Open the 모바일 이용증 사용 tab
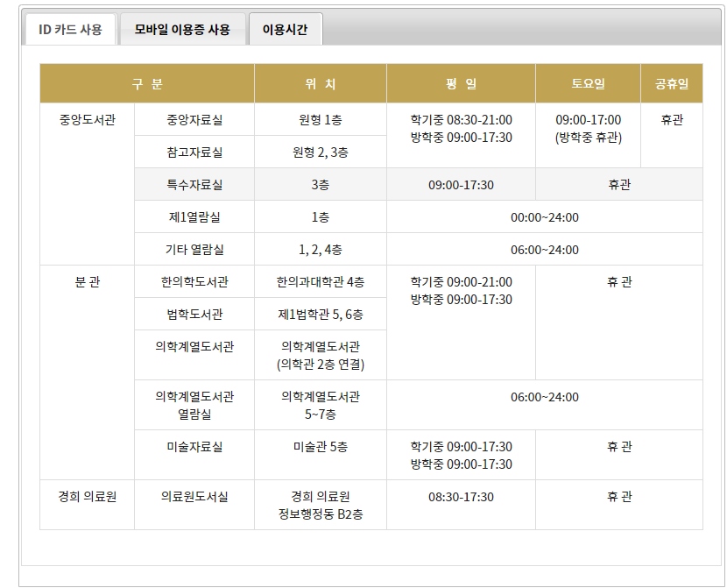Screen dimensions: 727x588 (182, 30)
